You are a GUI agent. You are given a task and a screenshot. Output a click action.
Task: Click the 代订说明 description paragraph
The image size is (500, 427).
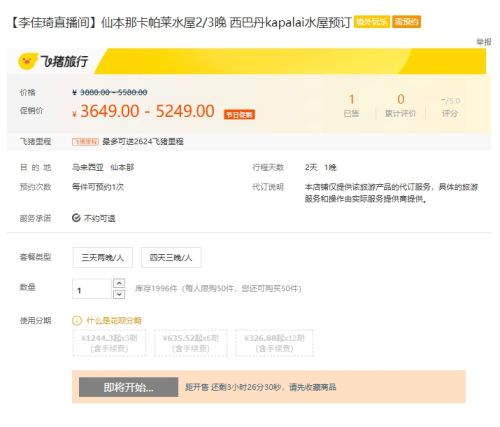pyautogui.click(x=391, y=193)
